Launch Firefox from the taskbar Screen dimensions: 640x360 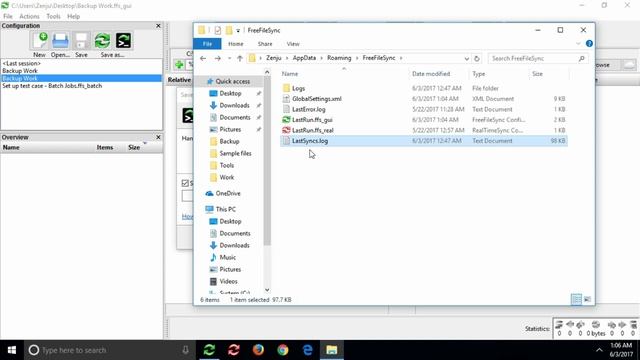coord(258,350)
